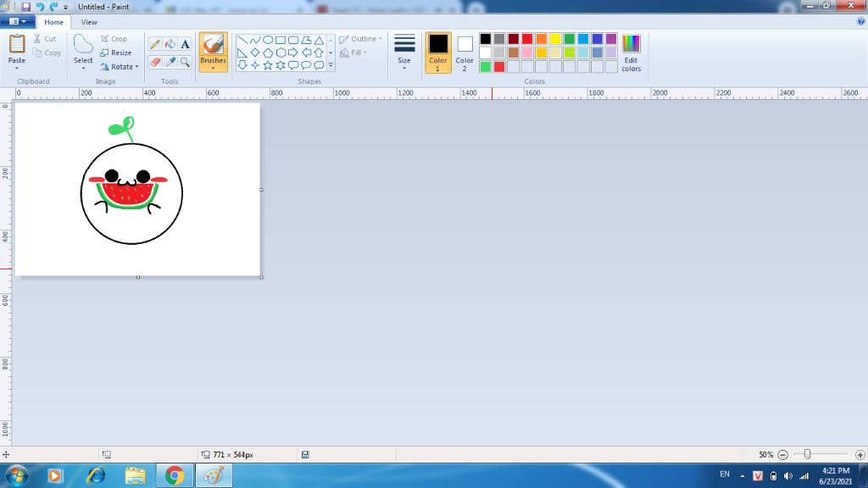Choose the Up arrow shape
Viewport: 868px width, 488px height.
coord(319,53)
